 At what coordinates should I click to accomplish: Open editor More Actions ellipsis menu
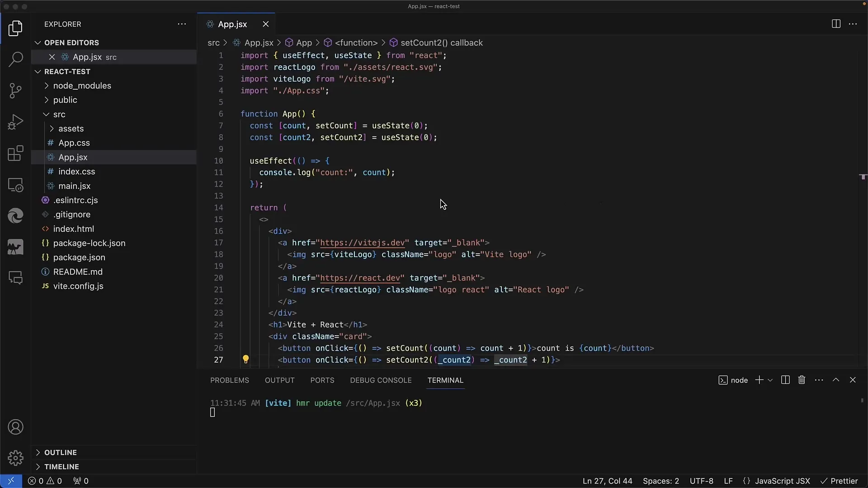point(853,24)
